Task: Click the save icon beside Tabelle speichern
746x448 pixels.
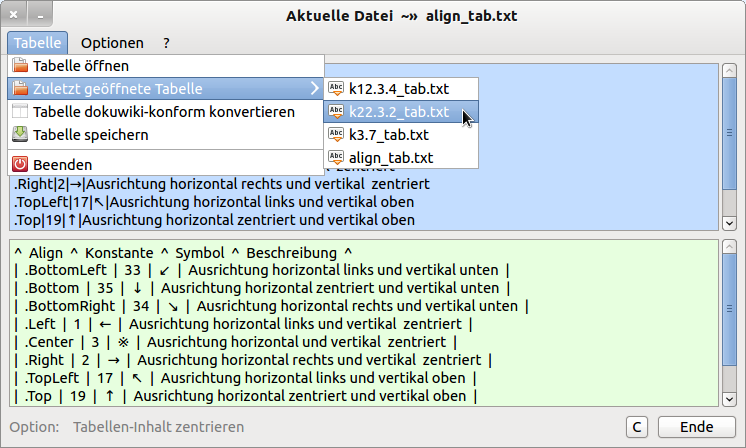Action: point(19,135)
